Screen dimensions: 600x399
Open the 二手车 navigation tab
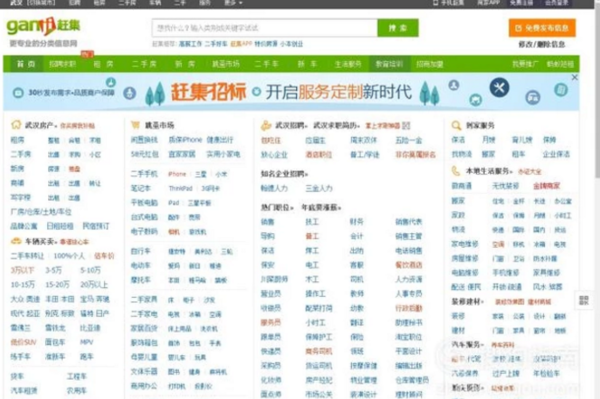267,64
